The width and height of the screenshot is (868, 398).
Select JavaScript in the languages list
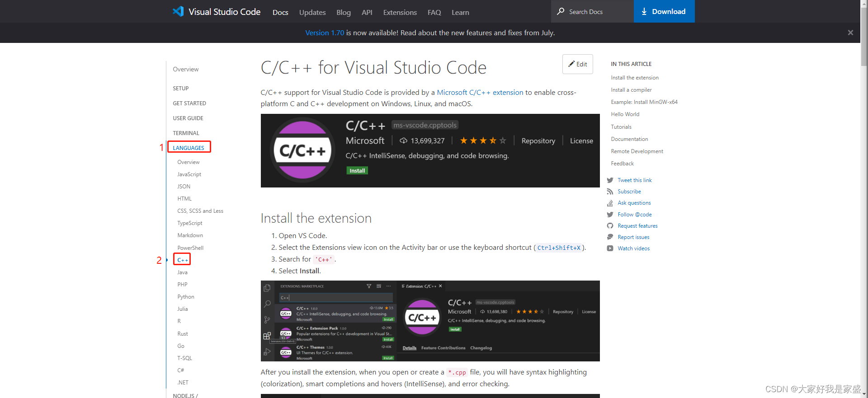coord(189,174)
